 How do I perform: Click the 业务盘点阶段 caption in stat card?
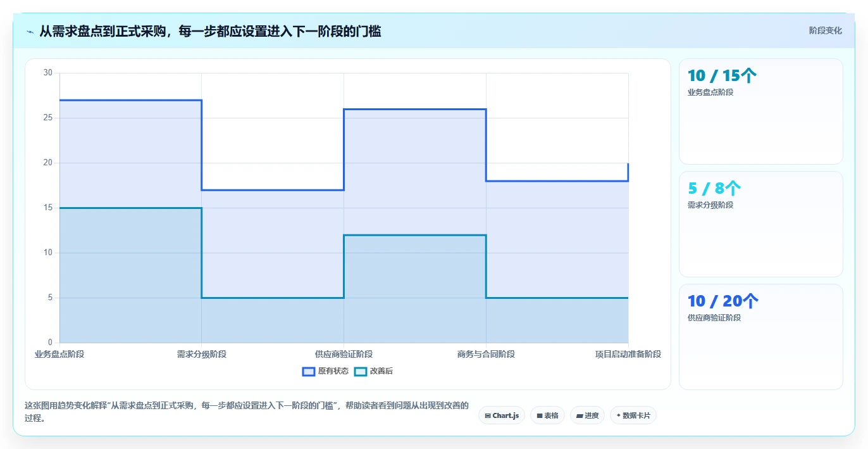click(710, 92)
